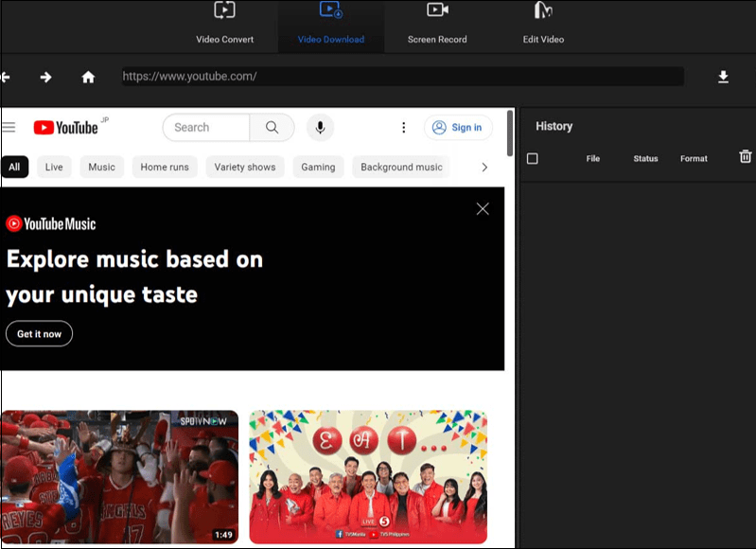Screen dimensions: 756x549
Task: Click the magnifier search button
Action: click(272, 128)
